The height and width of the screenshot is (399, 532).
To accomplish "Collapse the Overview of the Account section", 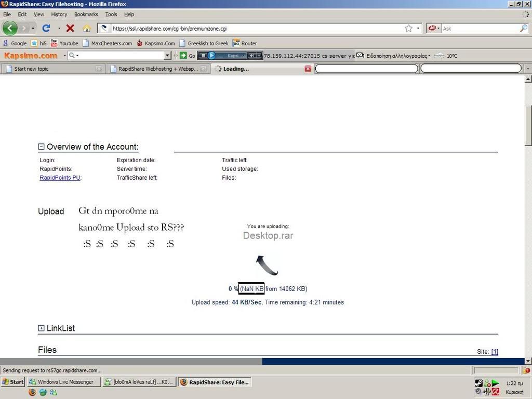I will [42, 147].
